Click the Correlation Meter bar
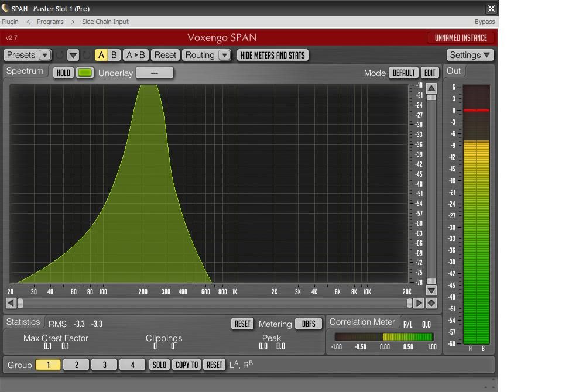 coord(384,337)
